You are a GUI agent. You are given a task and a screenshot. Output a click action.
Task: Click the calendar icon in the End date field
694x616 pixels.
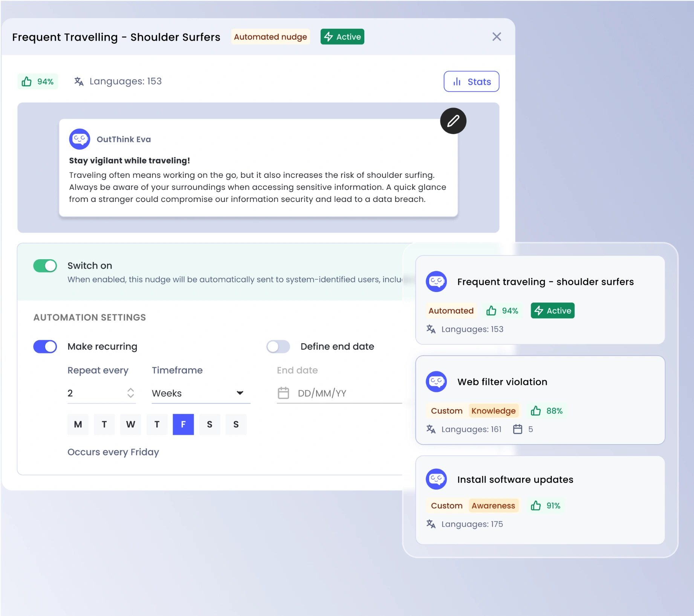(284, 393)
